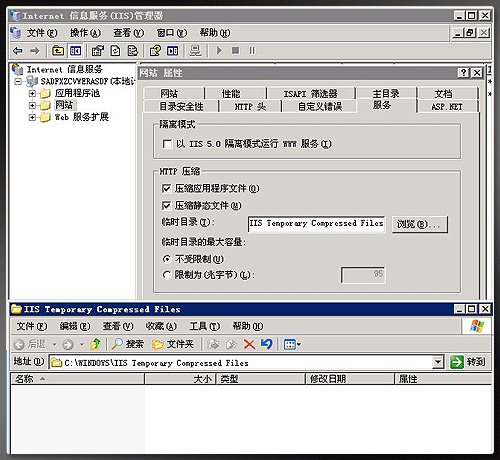500x460 pixels.
Task: Click the blue Undo arrow icon
Action: click(267, 344)
